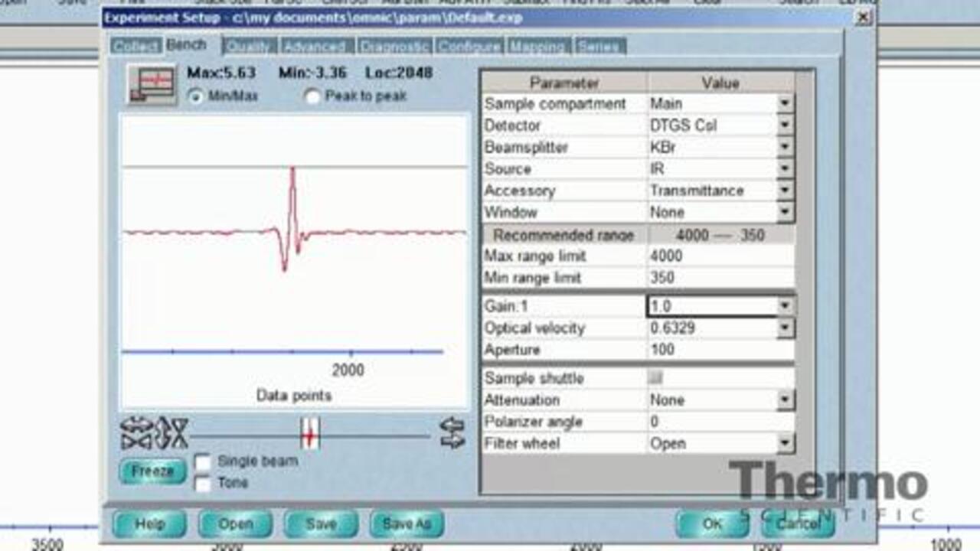Expand the Beamsplitter dropdown
This screenshot has width=980, height=551.
[x=785, y=147]
